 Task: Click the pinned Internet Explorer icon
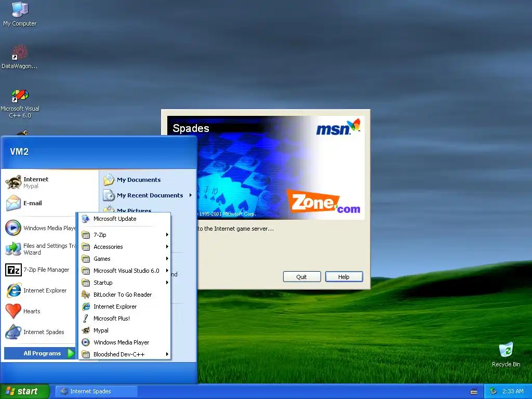14,290
